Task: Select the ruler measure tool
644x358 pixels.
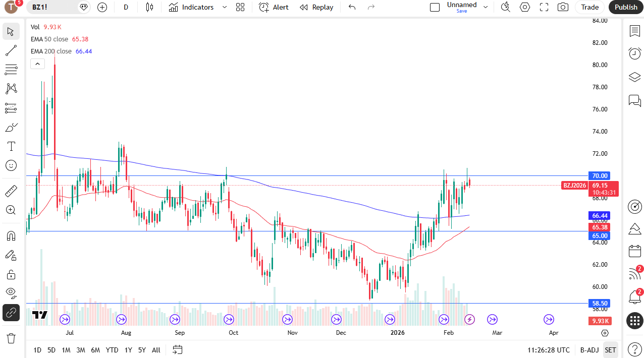Action: (11, 191)
